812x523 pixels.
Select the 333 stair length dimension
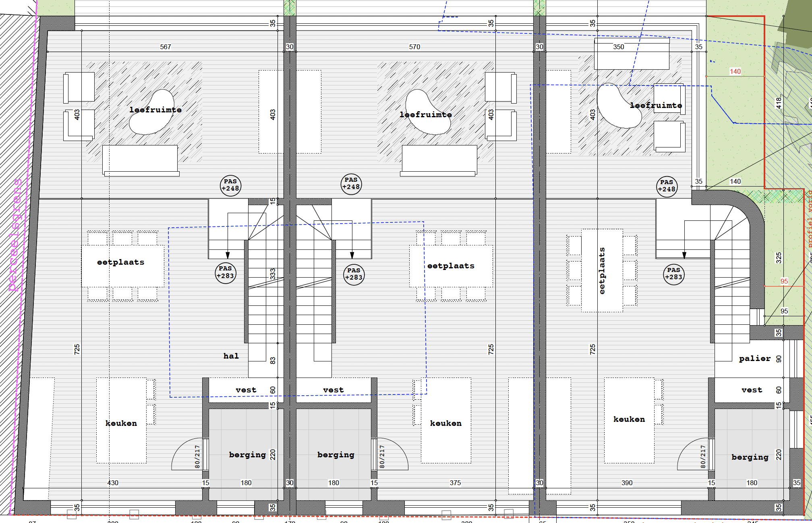tap(273, 274)
